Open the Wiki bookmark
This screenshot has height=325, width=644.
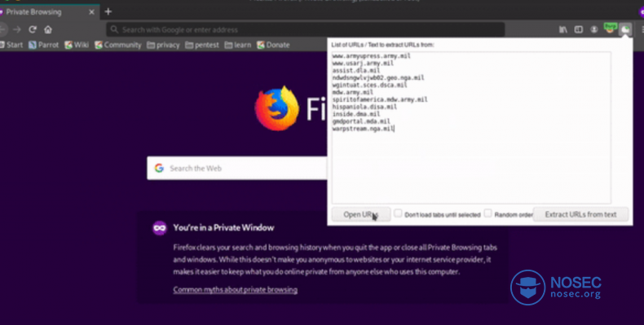77,45
